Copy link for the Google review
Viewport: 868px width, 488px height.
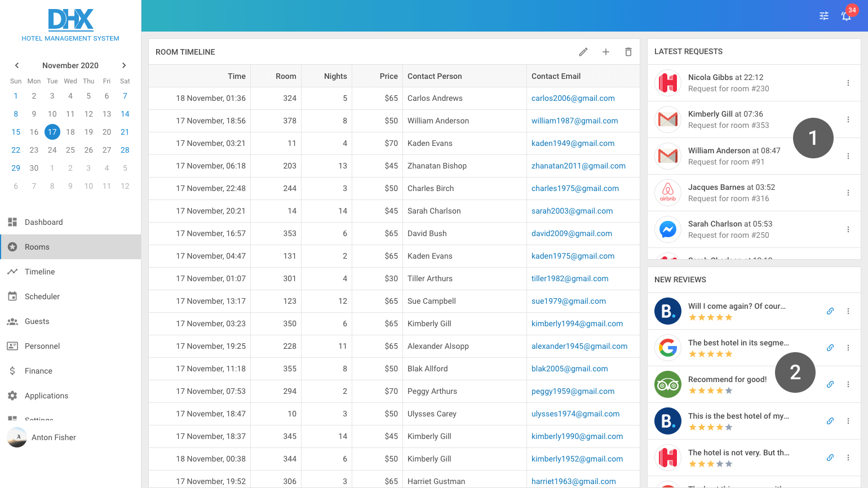tap(830, 347)
